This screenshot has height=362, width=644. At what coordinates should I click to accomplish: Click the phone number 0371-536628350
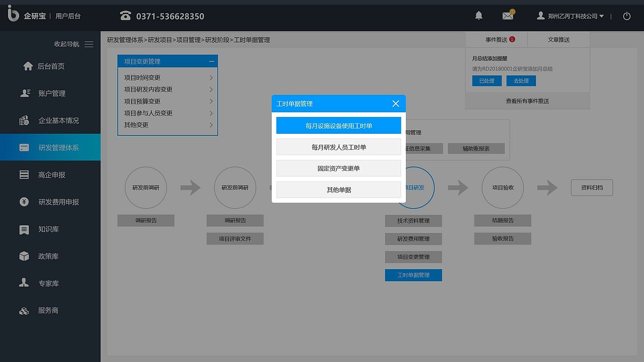170,16
